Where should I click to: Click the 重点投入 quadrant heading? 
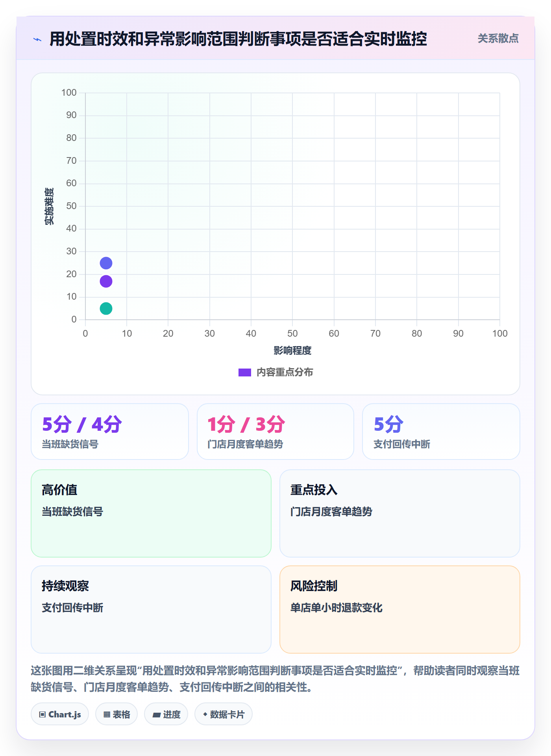tap(314, 490)
